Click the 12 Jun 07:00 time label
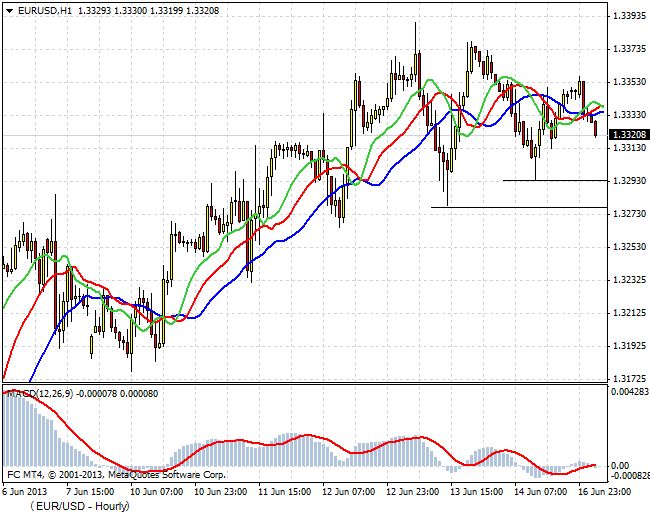 click(349, 492)
